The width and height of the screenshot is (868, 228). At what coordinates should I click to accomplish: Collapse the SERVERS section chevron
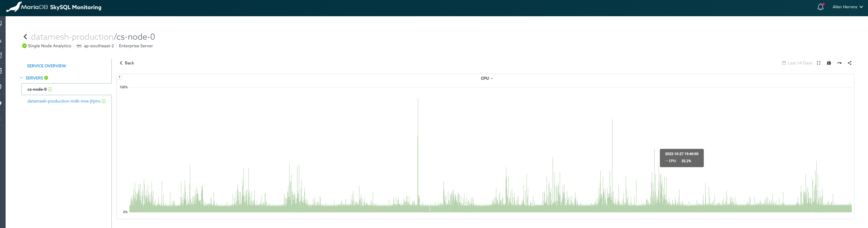[x=22, y=78]
